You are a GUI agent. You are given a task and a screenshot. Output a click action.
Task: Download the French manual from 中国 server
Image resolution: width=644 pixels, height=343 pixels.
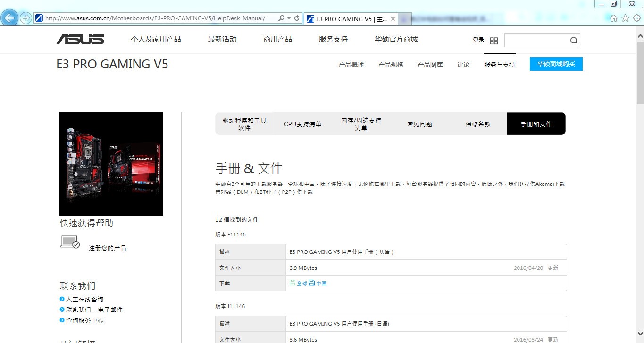[x=321, y=284]
